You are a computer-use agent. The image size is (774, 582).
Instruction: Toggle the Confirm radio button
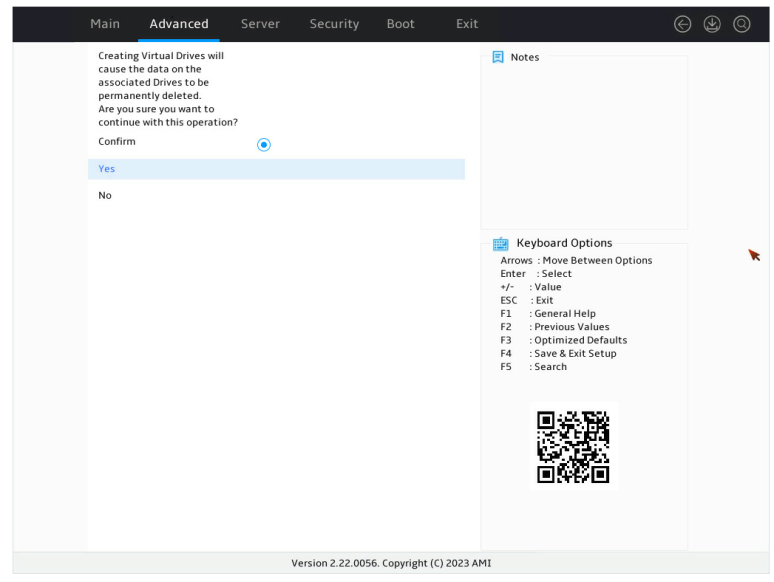(264, 145)
